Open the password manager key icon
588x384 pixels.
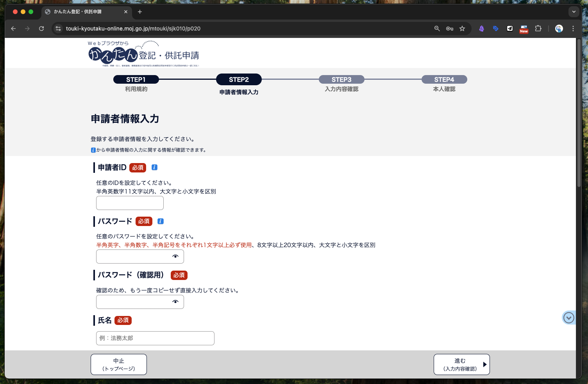point(450,29)
